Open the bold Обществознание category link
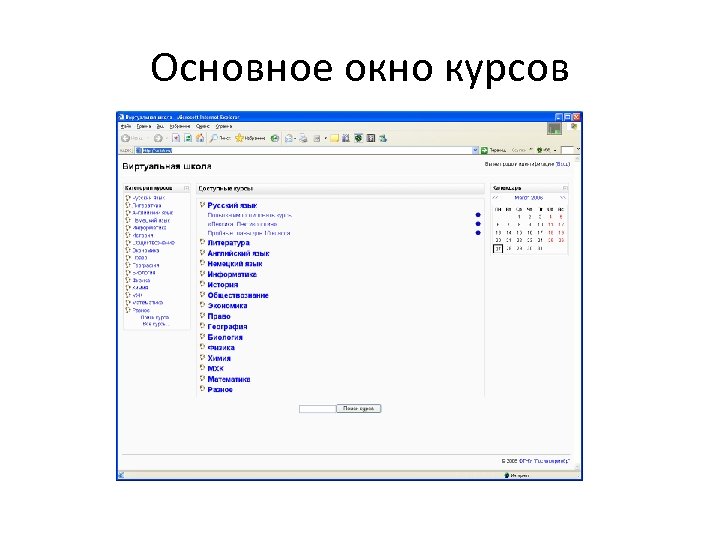Image resolution: width=720 pixels, height=540 pixels. coord(238,295)
